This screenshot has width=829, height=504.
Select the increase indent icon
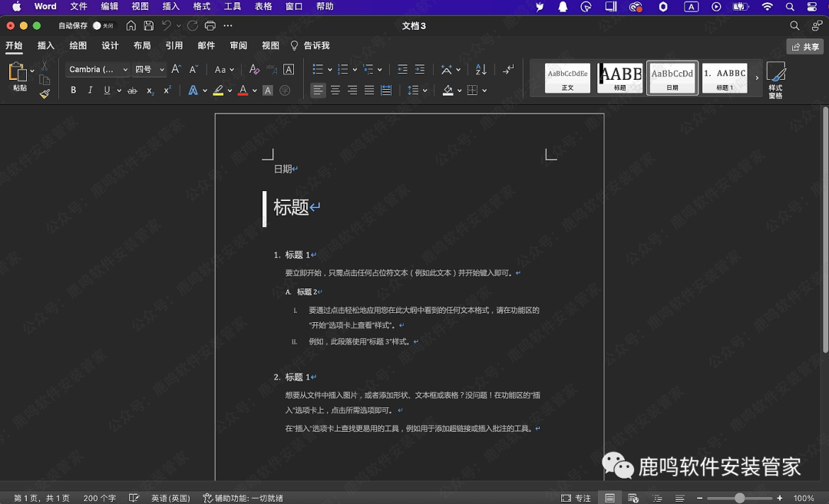tap(419, 69)
